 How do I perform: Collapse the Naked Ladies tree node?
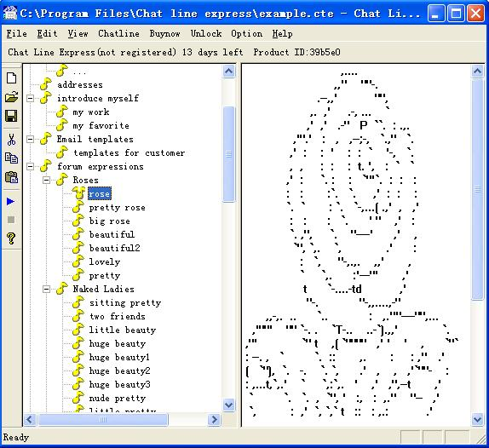pyautogui.click(x=47, y=290)
